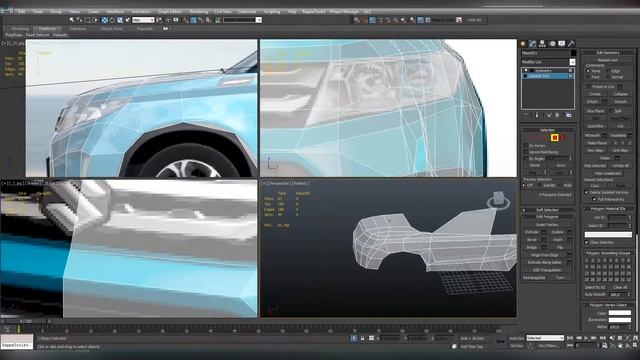Activate the Select and Move tool

pyautogui.click(x=104, y=20)
